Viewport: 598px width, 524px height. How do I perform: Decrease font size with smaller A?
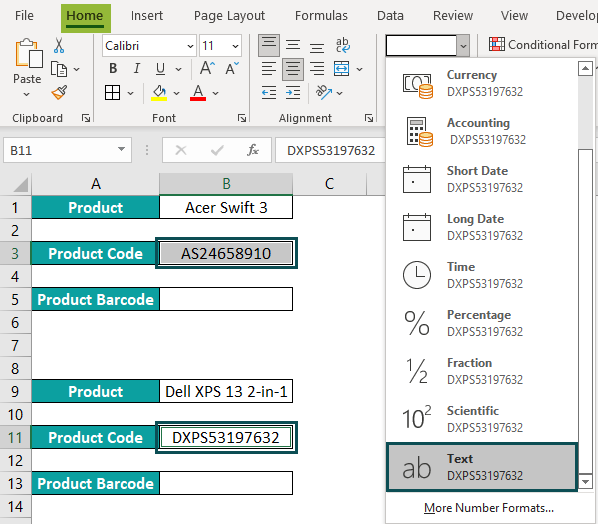point(232,69)
